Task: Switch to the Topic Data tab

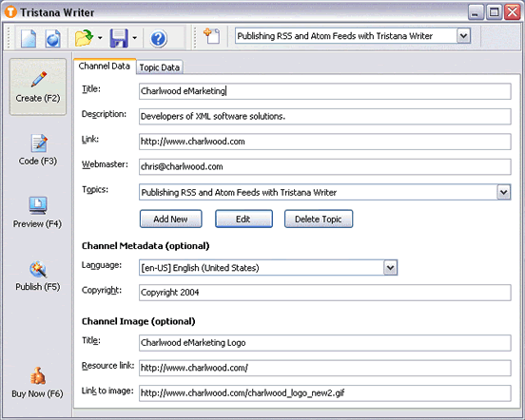Action: pyautogui.click(x=160, y=67)
